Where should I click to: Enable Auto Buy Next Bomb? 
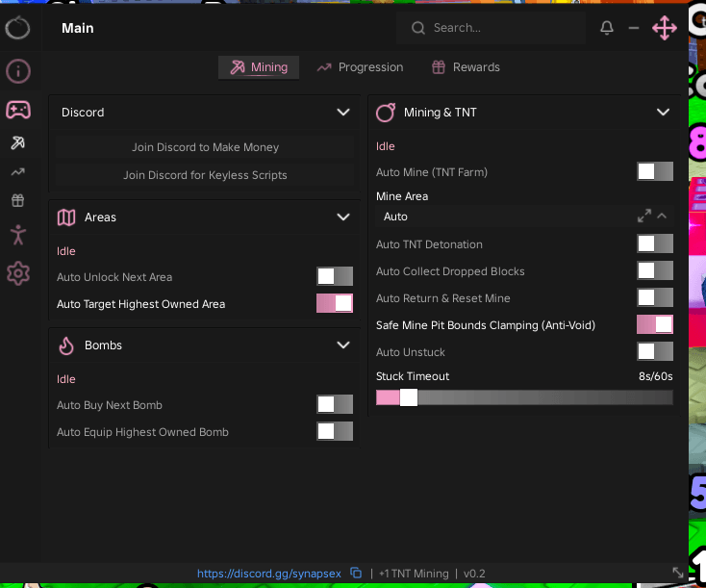point(335,404)
